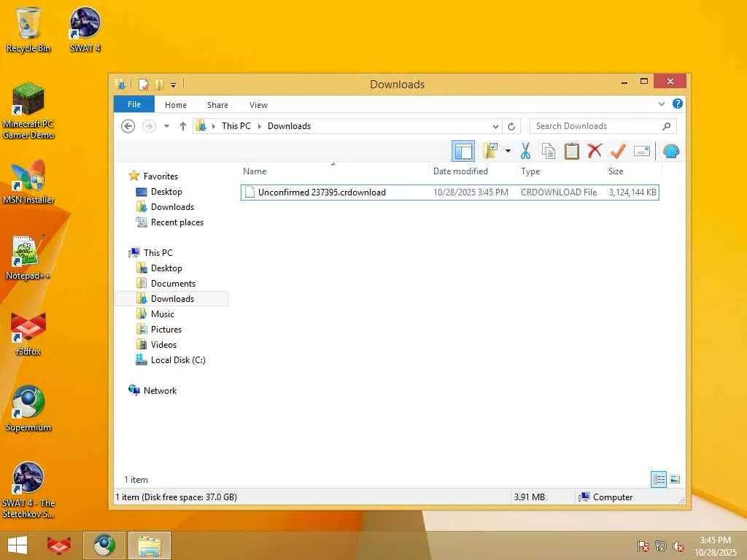
Task: Click the volume icon in system tray
Action: click(678, 545)
